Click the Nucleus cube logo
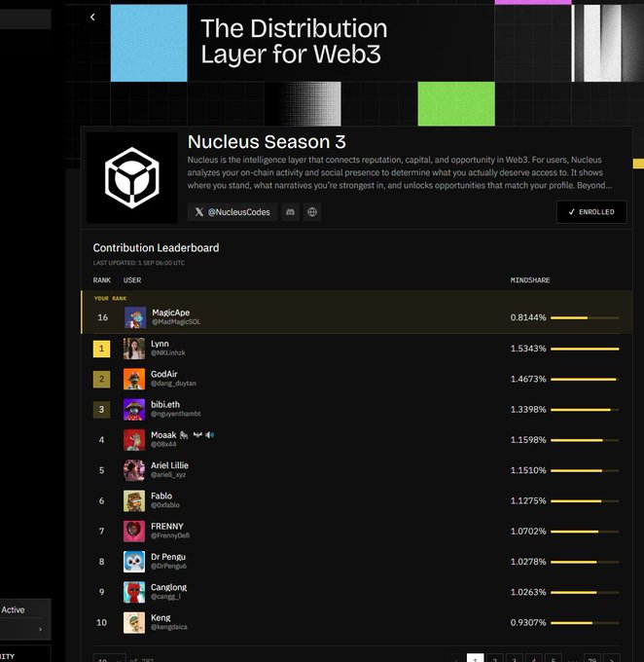Viewport: 644px width, 662px height. click(132, 178)
